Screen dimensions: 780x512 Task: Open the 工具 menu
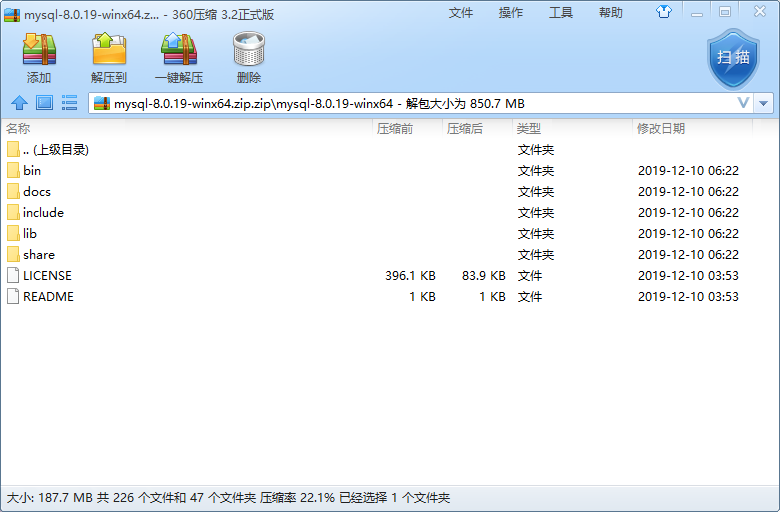561,13
